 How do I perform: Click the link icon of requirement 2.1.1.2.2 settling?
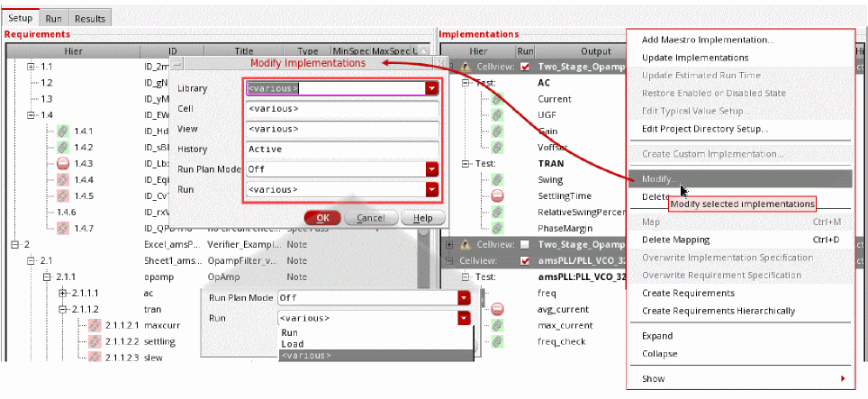point(95,340)
